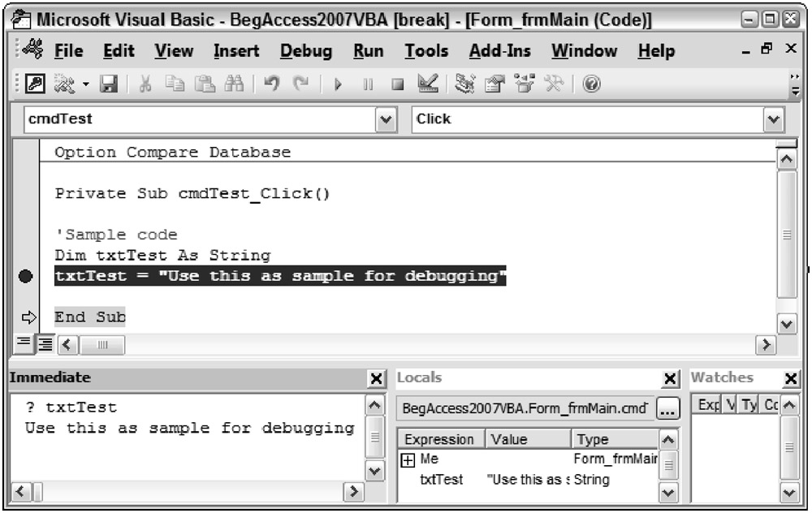This screenshot has height=513, width=812.
Task: Close the Immediate window panel
Action: (376, 378)
